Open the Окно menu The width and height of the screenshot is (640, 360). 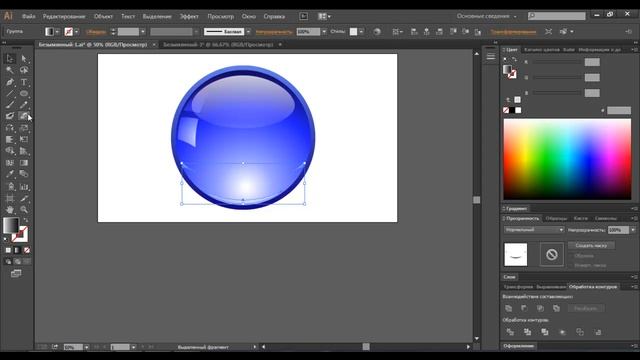249,16
